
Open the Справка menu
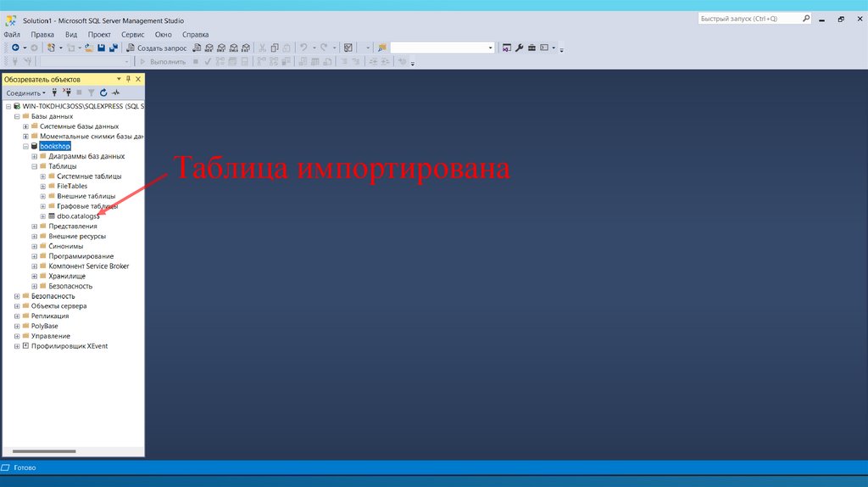[196, 34]
